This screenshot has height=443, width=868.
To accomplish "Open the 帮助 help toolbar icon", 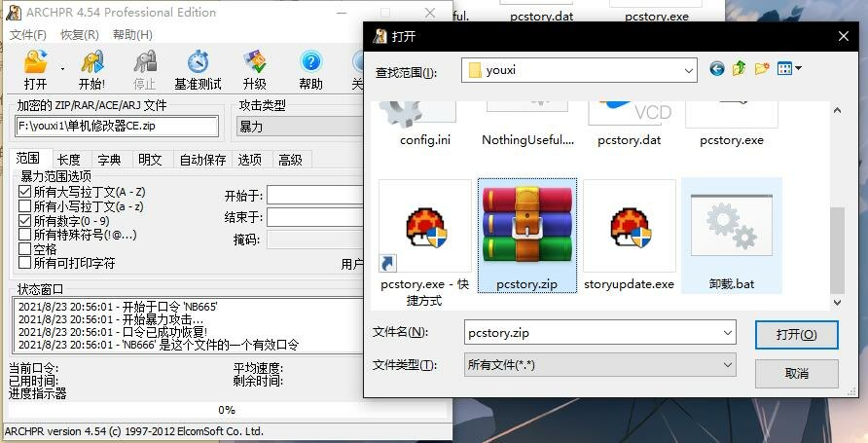I will click(310, 69).
